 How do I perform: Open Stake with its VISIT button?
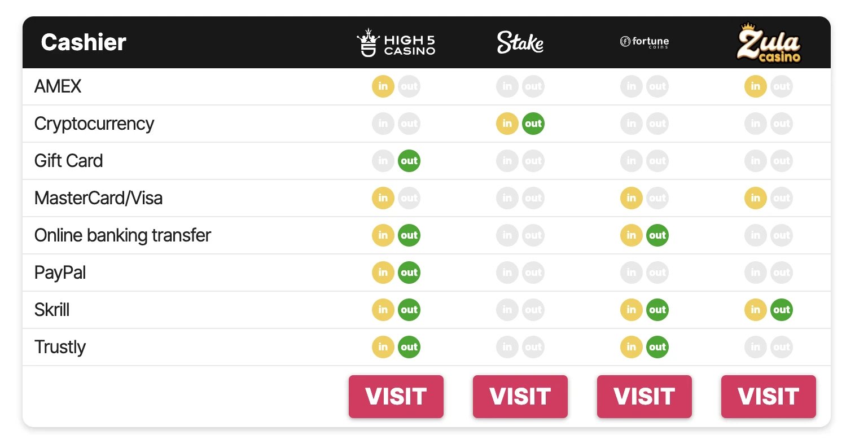[520, 397]
